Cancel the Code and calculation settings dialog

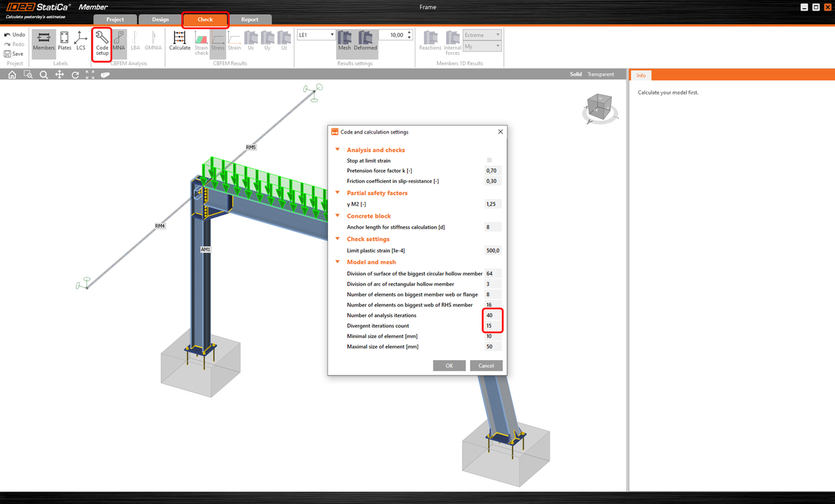tap(486, 365)
